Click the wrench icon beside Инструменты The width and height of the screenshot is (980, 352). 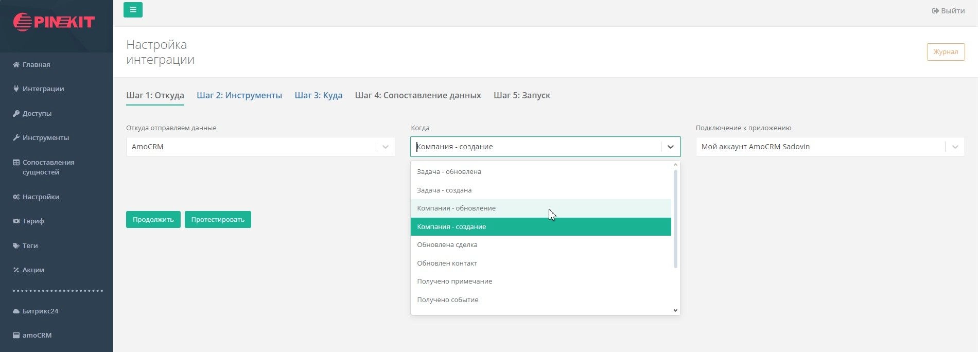point(16,137)
